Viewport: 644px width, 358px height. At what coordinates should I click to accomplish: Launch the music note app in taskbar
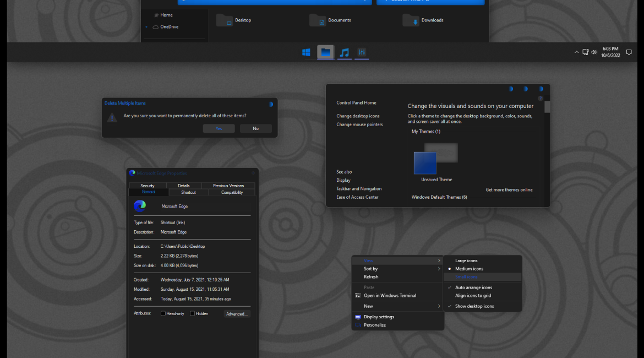click(345, 52)
